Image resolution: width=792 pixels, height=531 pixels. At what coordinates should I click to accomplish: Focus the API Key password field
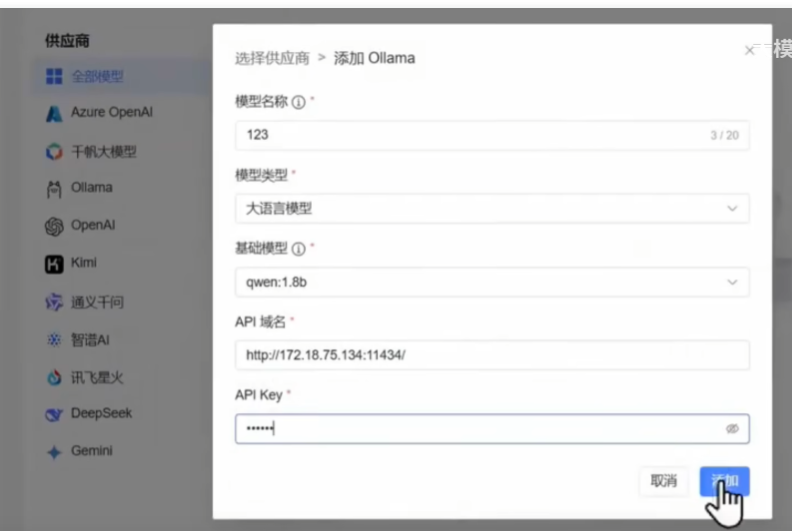[x=492, y=428]
